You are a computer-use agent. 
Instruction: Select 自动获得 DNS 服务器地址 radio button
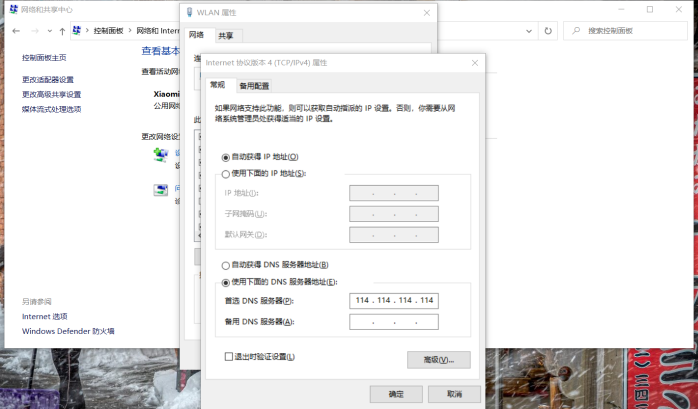[225, 265]
